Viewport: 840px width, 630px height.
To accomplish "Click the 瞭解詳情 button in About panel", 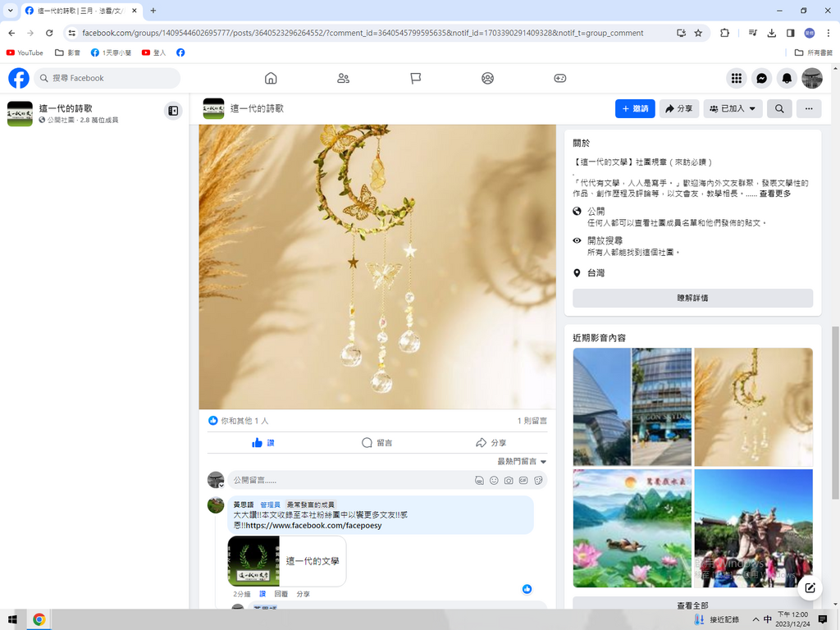I will [x=692, y=298].
